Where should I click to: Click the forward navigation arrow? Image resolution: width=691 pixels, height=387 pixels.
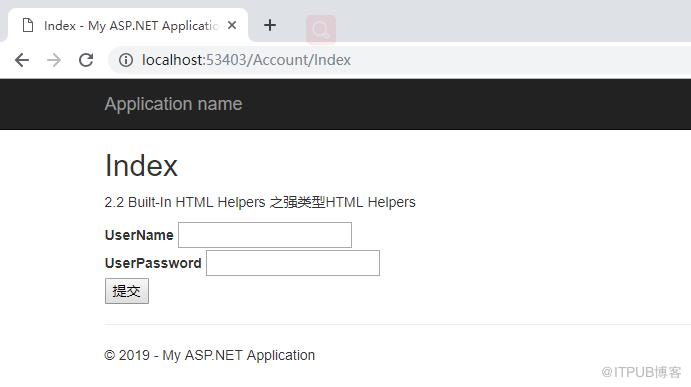(54, 60)
